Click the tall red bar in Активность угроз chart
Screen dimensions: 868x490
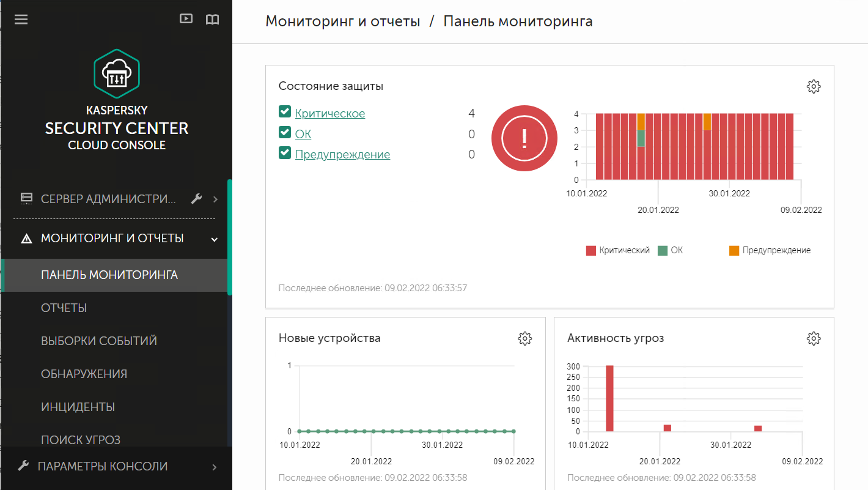tap(609, 398)
